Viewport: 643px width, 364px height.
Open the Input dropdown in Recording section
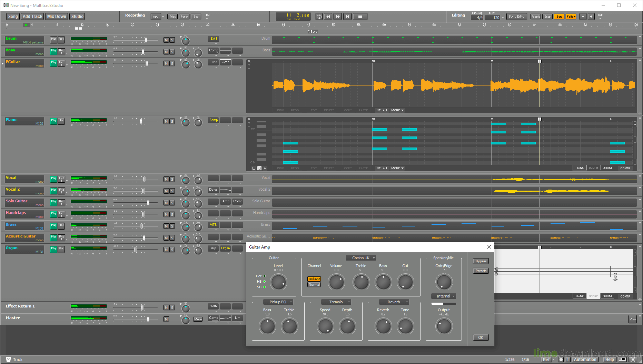(157, 16)
